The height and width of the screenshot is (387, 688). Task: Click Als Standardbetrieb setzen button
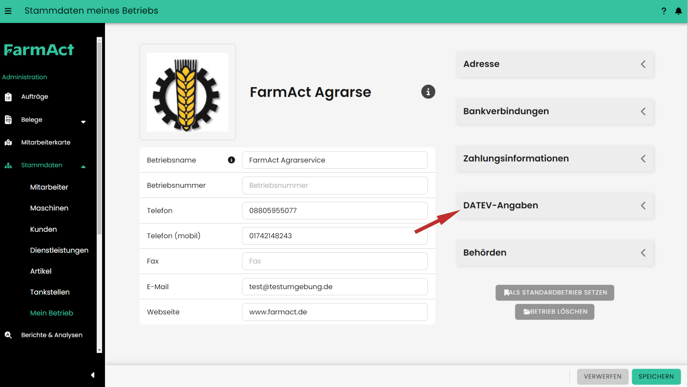click(x=555, y=293)
